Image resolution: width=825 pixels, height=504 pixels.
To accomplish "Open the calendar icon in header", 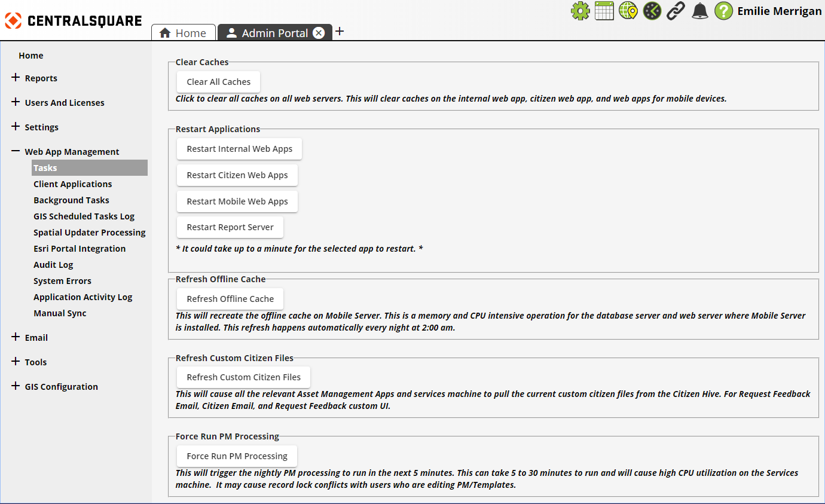I will pos(604,11).
